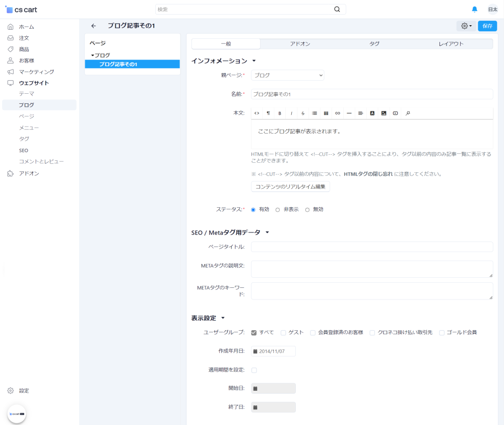Click コンテンツのリアルタイム編集 button
The width and height of the screenshot is (504, 425).
pyautogui.click(x=290, y=187)
